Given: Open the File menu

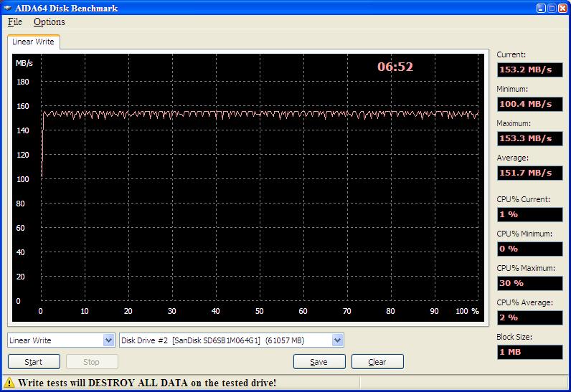Looking at the screenshot, I should [x=15, y=21].
